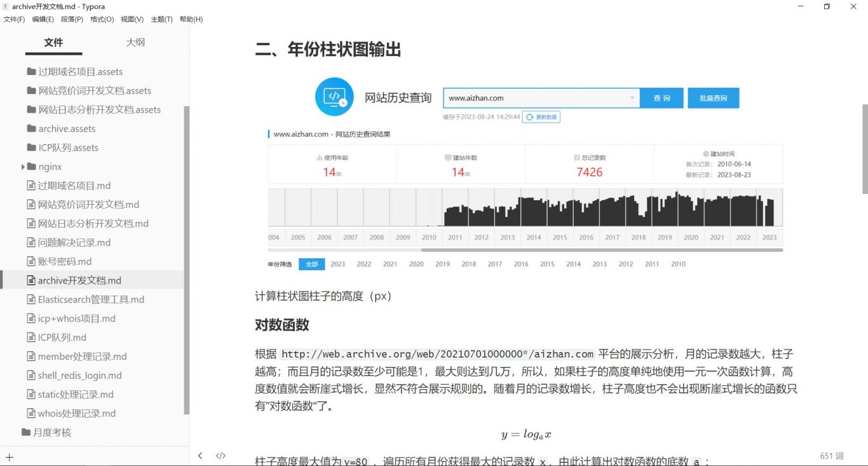Click the 对数函数 heading
The width and height of the screenshot is (868, 466).
[282, 325]
